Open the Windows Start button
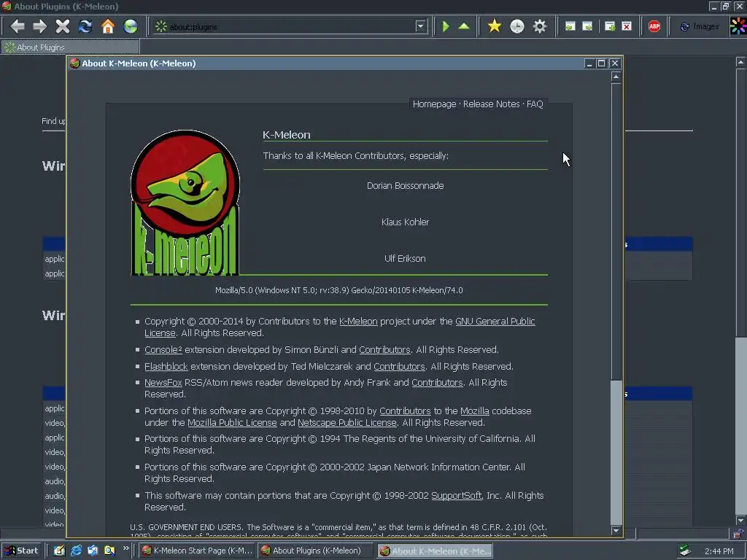Viewport: 747px width, 560px height. coord(22,551)
